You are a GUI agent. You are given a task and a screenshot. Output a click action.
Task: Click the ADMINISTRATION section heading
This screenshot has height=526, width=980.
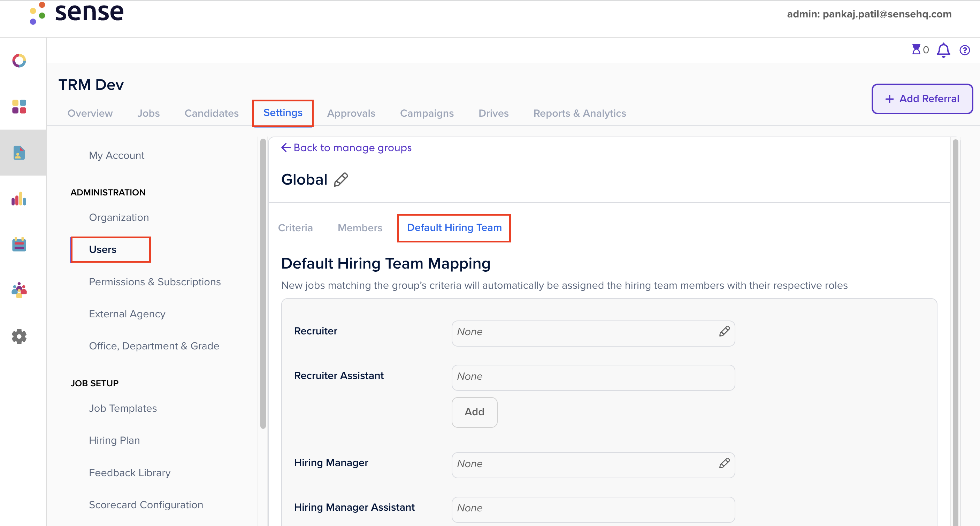point(108,192)
